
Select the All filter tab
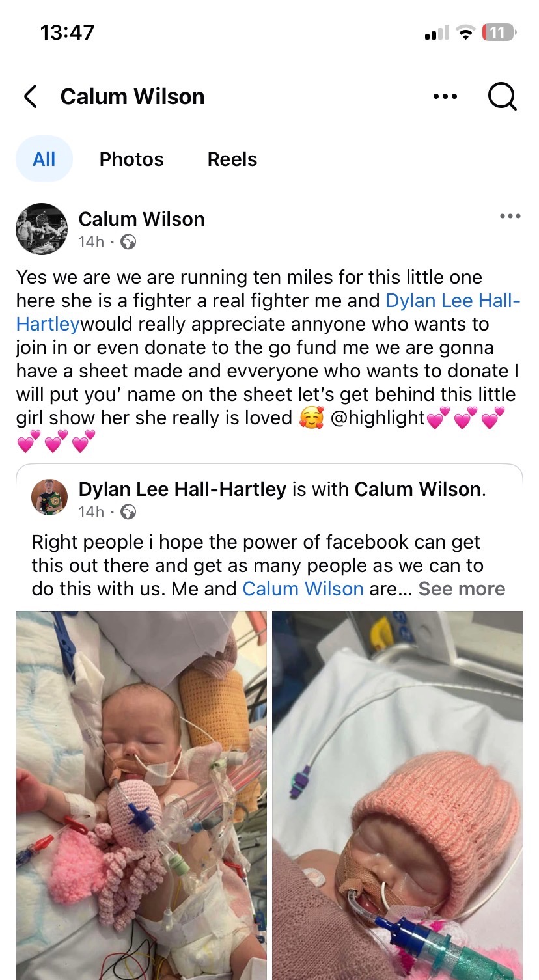pos(44,159)
